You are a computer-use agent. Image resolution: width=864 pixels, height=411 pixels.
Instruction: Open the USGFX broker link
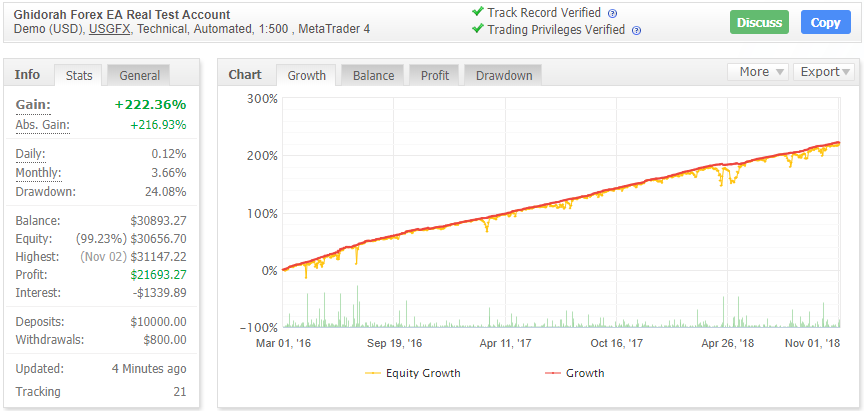[x=109, y=30]
